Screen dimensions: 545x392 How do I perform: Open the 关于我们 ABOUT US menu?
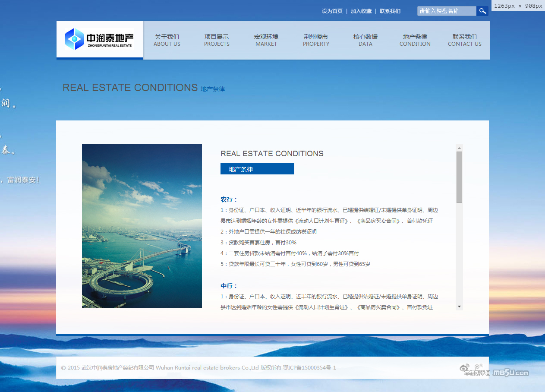tap(167, 40)
